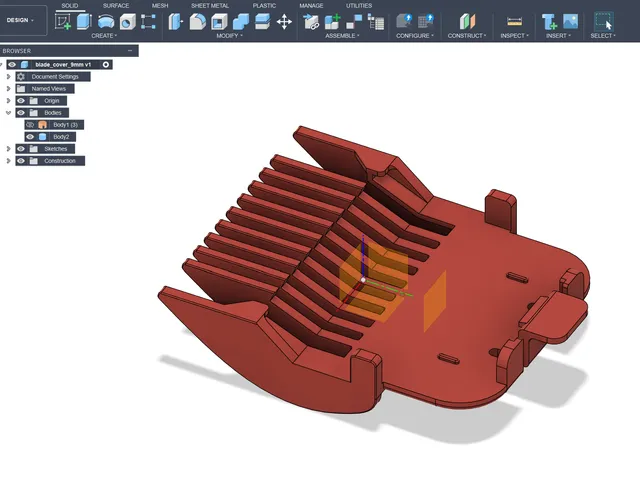The height and width of the screenshot is (480, 640).
Task: Expand the Origin node
Action: click(x=8, y=101)
